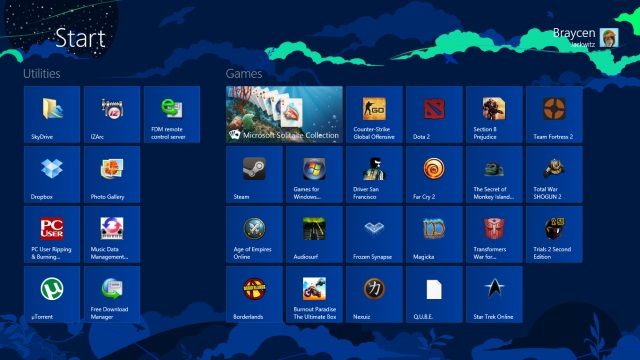This screenshot has height=360, width=640.
Task: Open Age of Empires Online
Action: pos(254,234)
